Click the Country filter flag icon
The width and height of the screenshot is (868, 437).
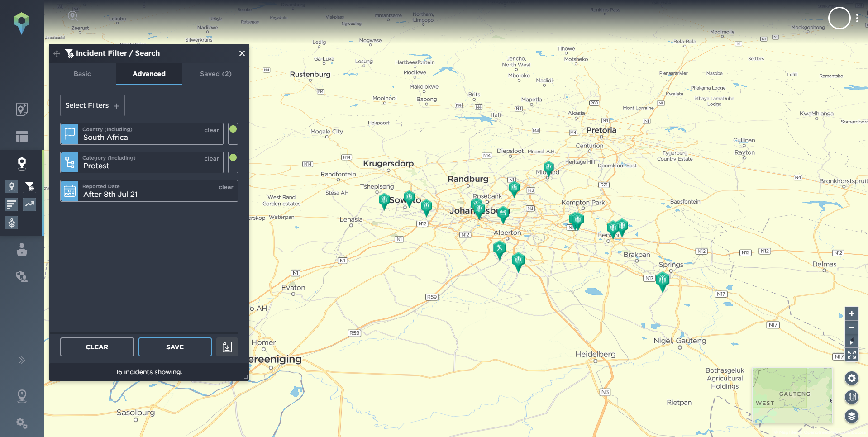coord(70,134)
